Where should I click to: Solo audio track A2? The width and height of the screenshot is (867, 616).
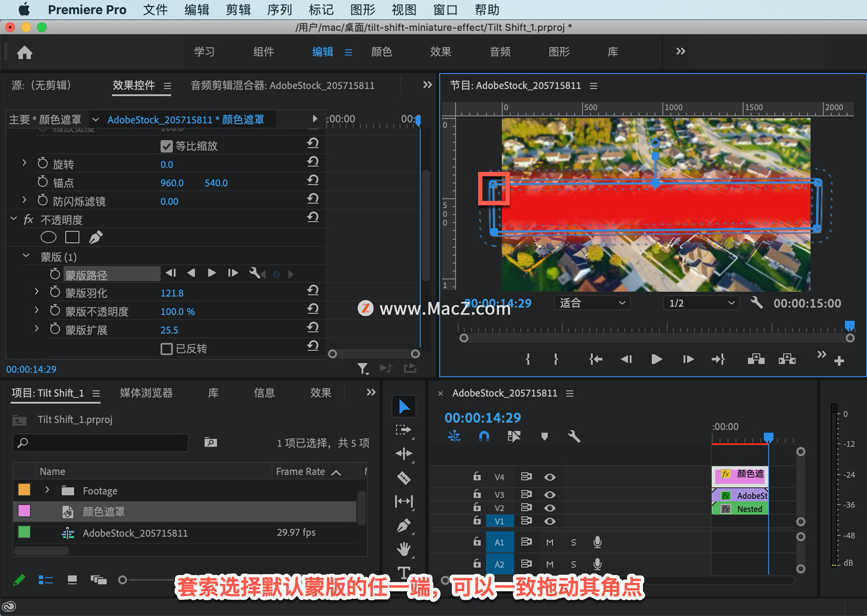pyautogui.click(x=573, y=565)
